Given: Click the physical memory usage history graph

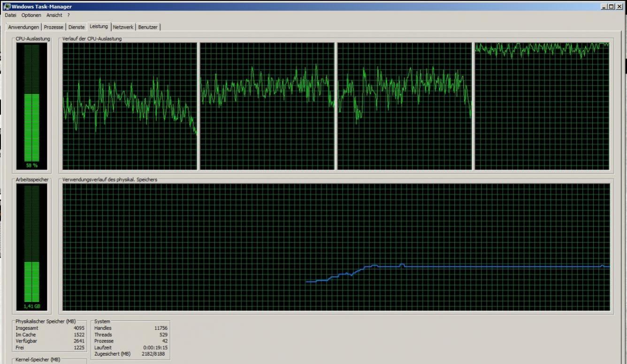Looking at the screenshot, I should point(336,247).
